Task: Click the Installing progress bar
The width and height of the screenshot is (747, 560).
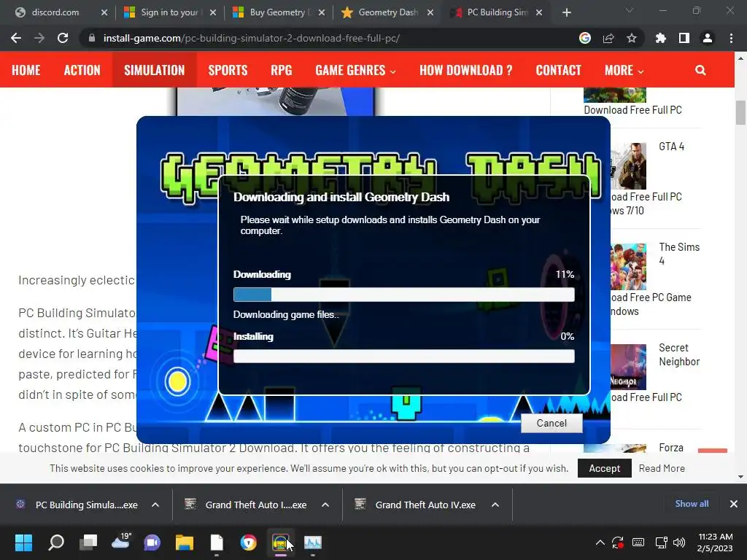Action: point(404,356)
